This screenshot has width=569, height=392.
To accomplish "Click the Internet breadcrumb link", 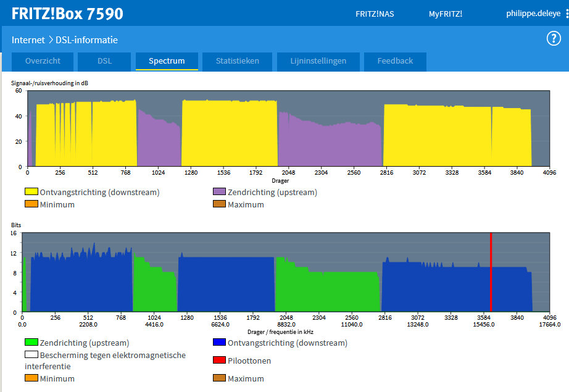I will tap(28, 40).
